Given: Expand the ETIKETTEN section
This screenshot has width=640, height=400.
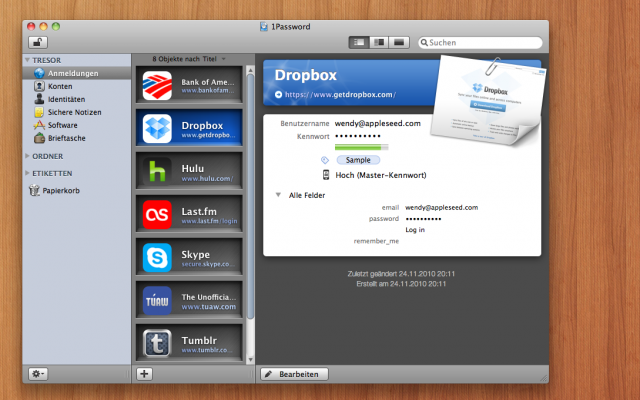Looking at the screenshot, I should pos(27,173).
